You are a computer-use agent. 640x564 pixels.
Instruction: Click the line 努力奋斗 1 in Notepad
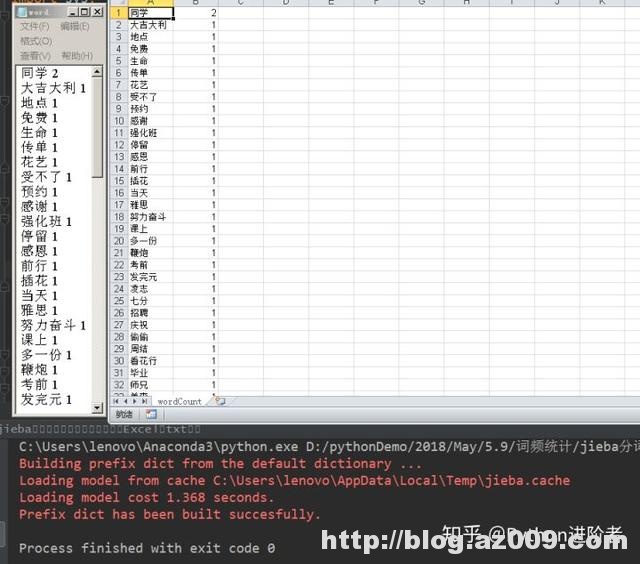53,325
